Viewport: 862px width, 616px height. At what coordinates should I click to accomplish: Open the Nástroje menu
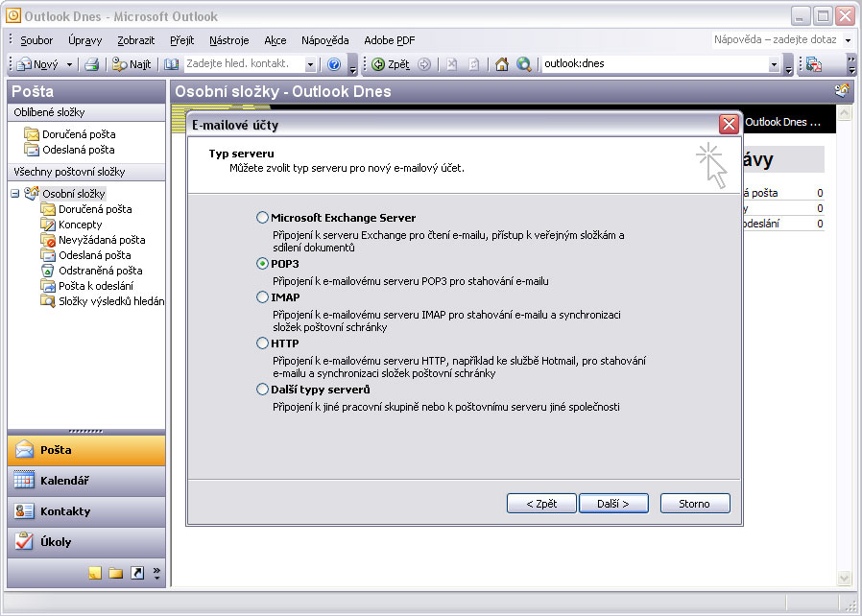coord(228,40)
